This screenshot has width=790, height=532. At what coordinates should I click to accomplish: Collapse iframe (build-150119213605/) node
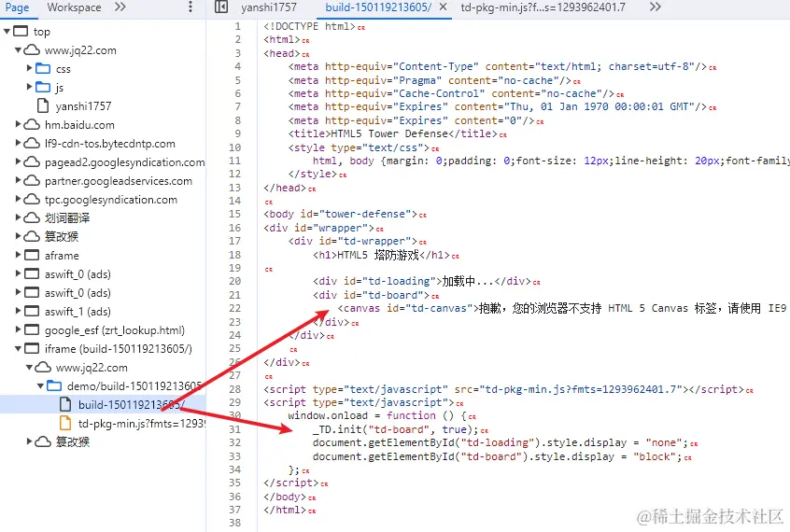click(18, 349)
